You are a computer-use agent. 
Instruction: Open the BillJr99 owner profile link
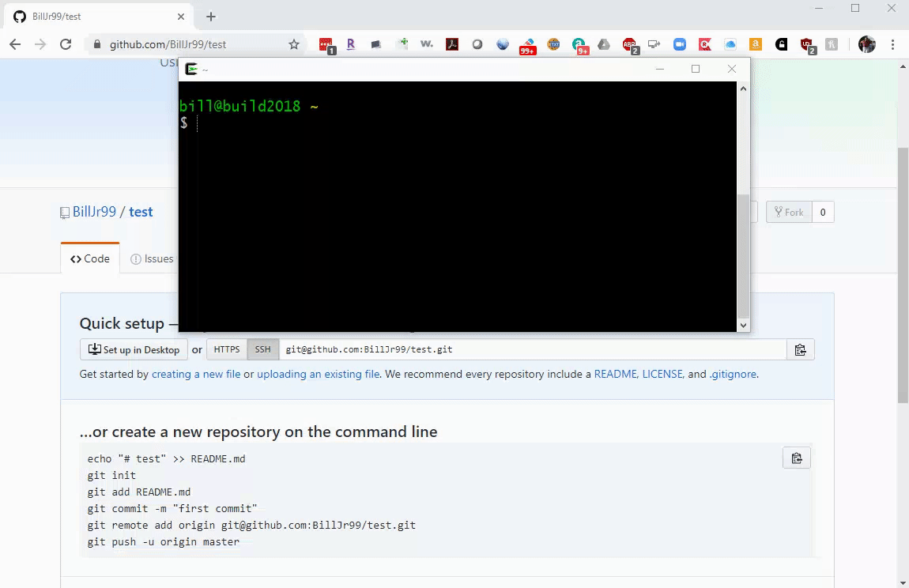click(95, 212)
